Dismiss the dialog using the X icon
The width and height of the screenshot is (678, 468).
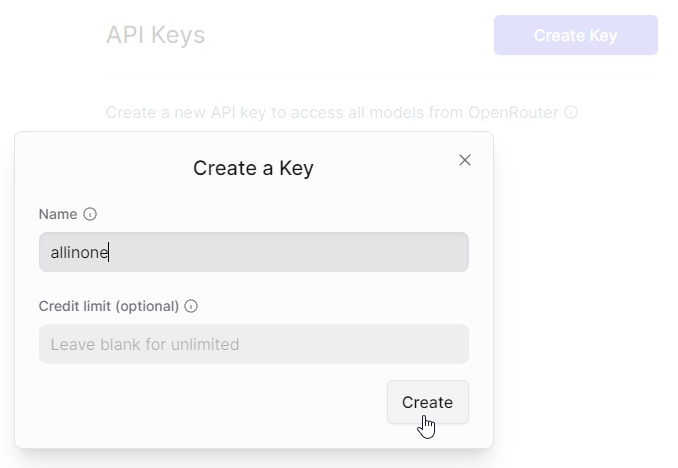[x=465, y=160]
